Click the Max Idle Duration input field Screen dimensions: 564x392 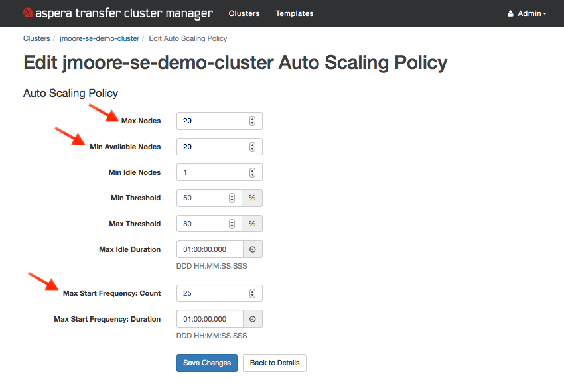(x=210, y=249)
